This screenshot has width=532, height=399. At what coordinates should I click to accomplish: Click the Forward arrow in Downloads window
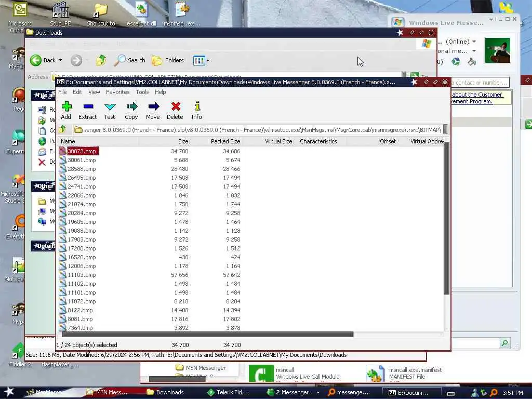[x=76, y=60]
